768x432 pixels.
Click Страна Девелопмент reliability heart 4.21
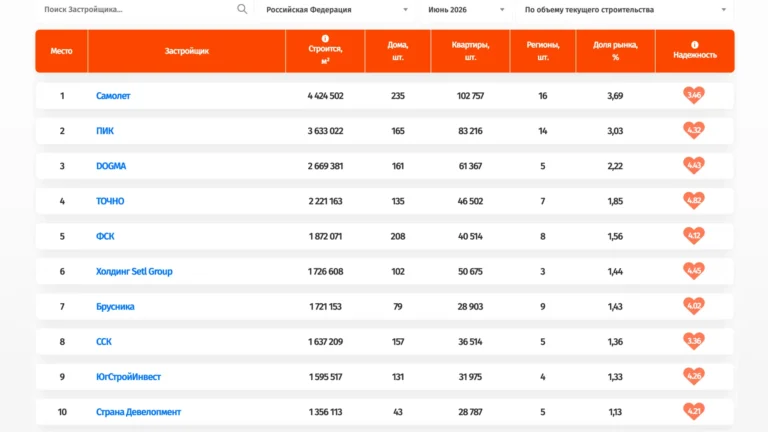pyautogui.click(x=694, y=411)
